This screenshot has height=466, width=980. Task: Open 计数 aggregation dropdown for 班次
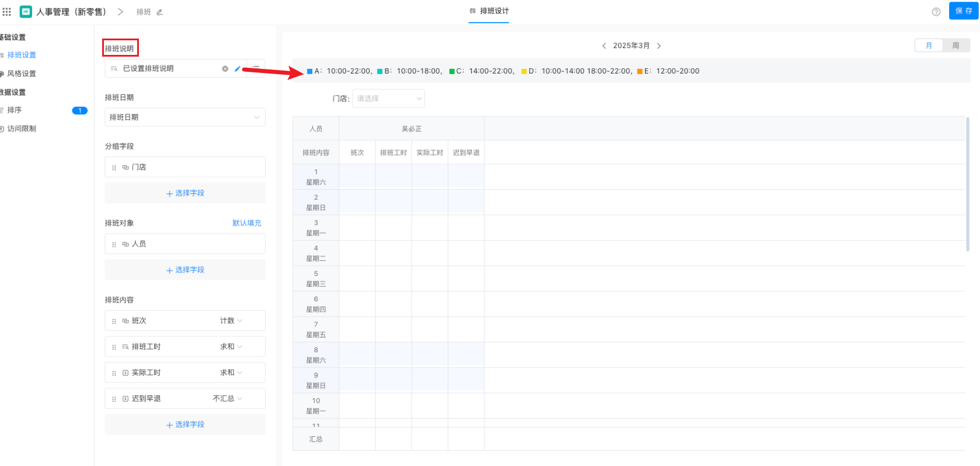point(231,321)
